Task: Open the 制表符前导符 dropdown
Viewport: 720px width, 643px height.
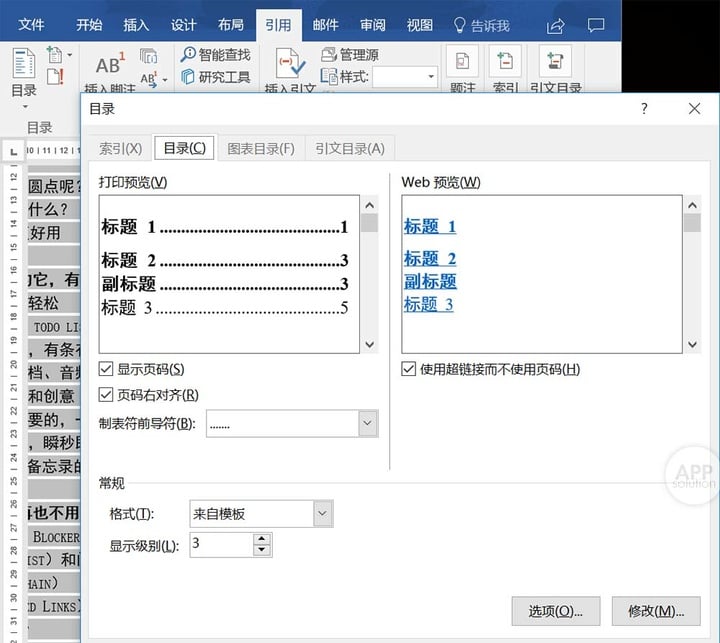Action: coord(367,423)
